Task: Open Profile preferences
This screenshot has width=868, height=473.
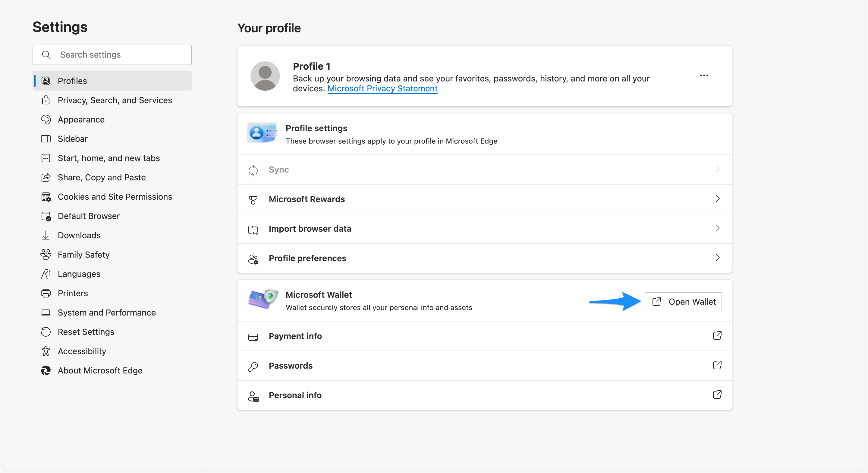Action: point(485,259)
